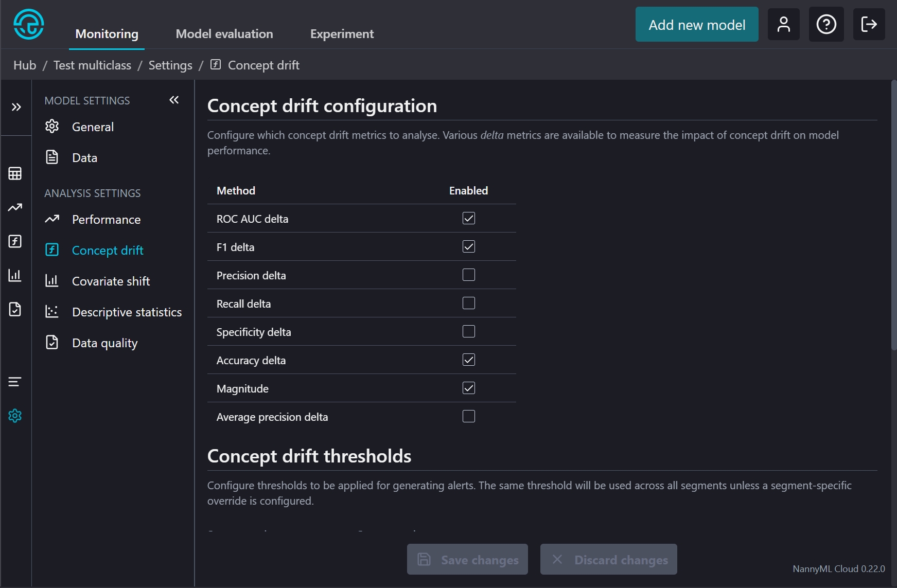Open data quality icon in left rail

point(15,309)
